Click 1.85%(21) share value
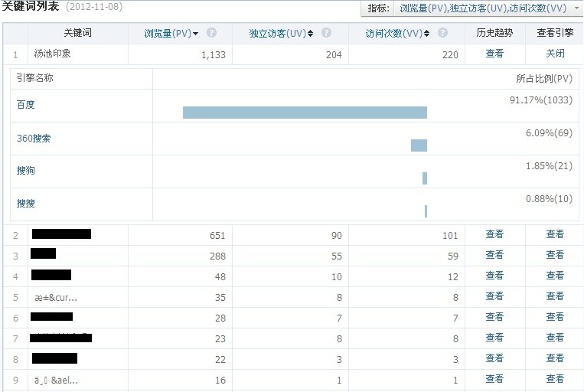This screenshot has width=584, height=392. point(549,166)
